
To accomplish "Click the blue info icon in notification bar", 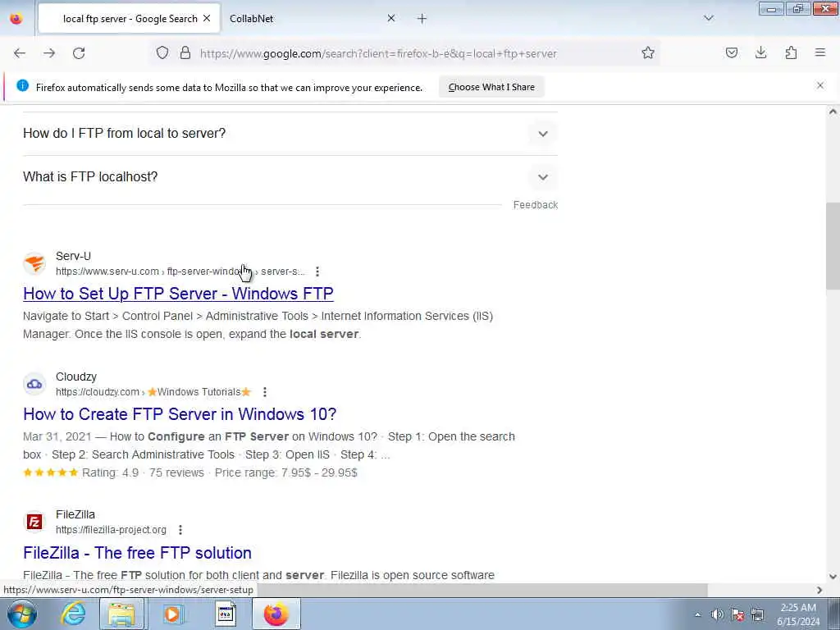I will point(22,85).
